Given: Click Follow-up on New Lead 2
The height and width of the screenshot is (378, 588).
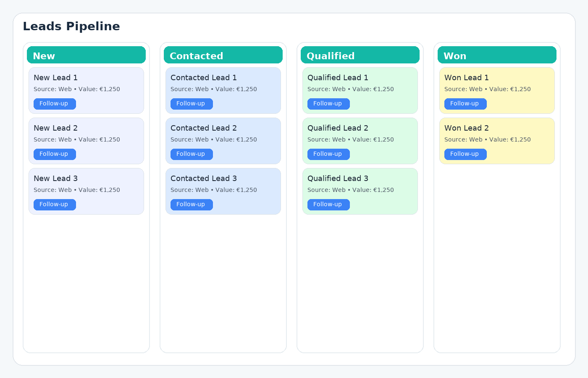Looking at the screenshot, I should (55, 154).
